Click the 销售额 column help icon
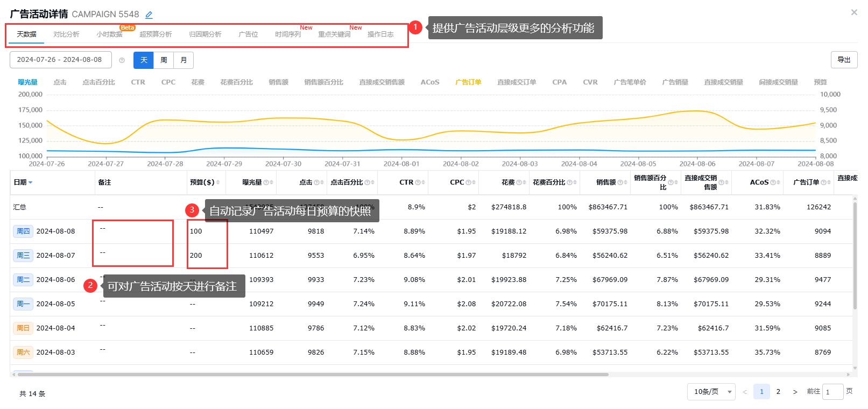This screenshot has height=409, width=868. tap(620, 182)
